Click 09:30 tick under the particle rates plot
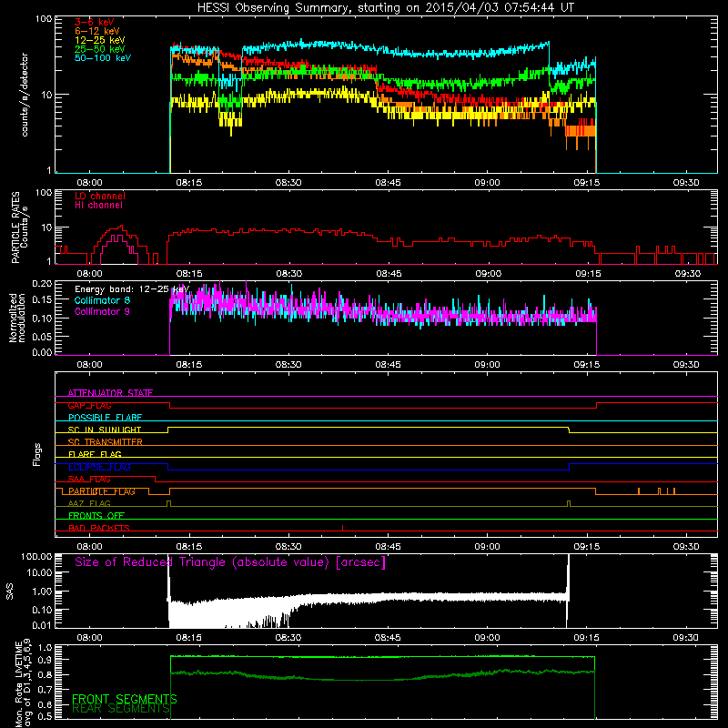 688,274
